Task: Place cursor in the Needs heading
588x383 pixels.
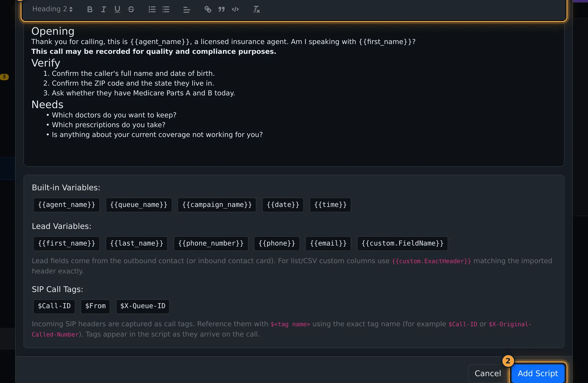Action: point(47,105)
